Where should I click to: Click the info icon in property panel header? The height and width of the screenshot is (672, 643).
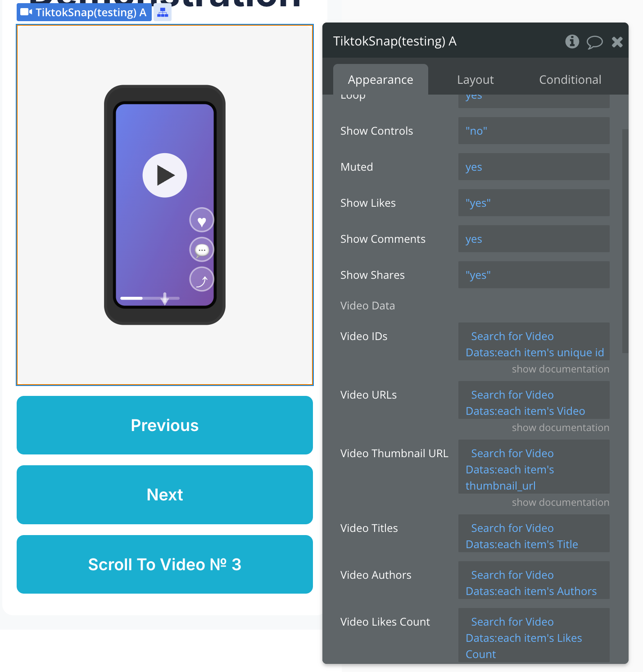coord(572,41)
